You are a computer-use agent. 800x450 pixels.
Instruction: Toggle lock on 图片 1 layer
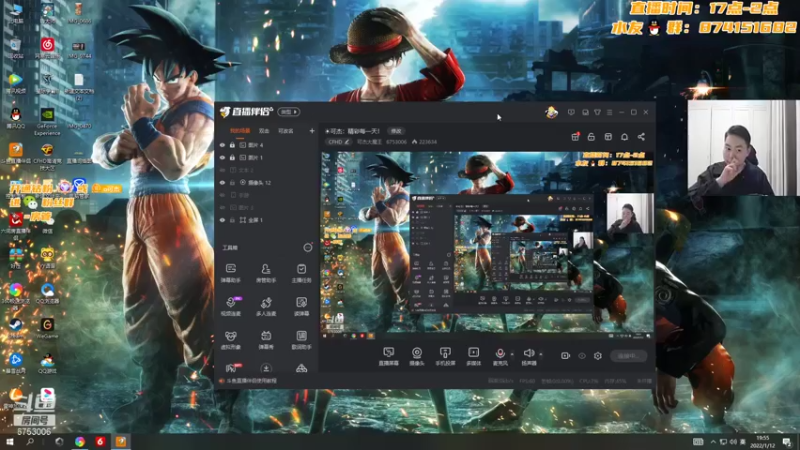click(232, 158)
